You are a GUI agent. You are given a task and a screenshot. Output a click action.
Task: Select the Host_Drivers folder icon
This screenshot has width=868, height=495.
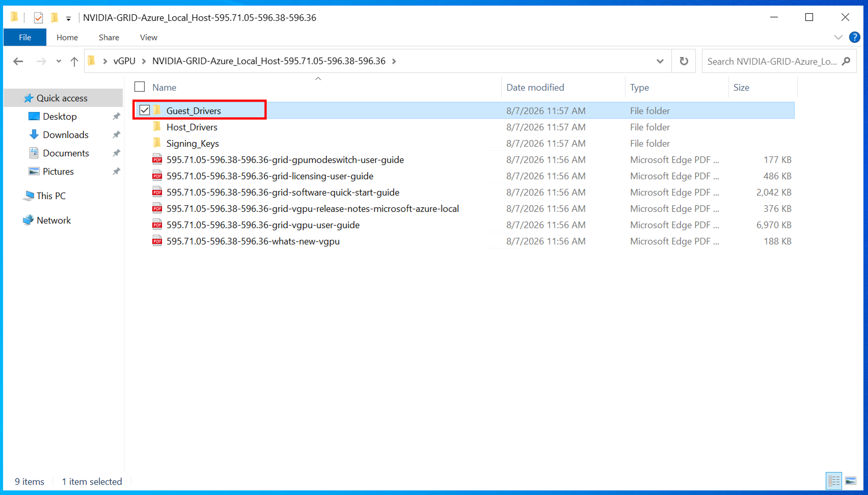(157, 126)
